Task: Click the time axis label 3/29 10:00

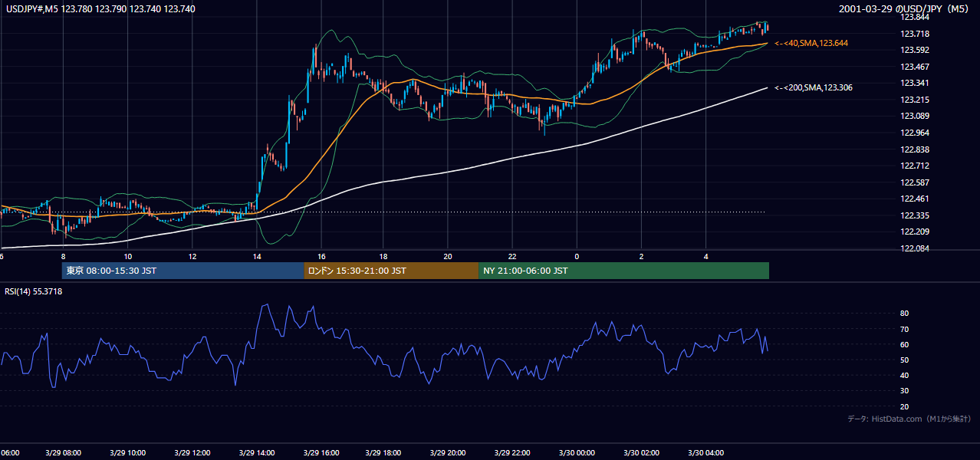Action: 128,453
